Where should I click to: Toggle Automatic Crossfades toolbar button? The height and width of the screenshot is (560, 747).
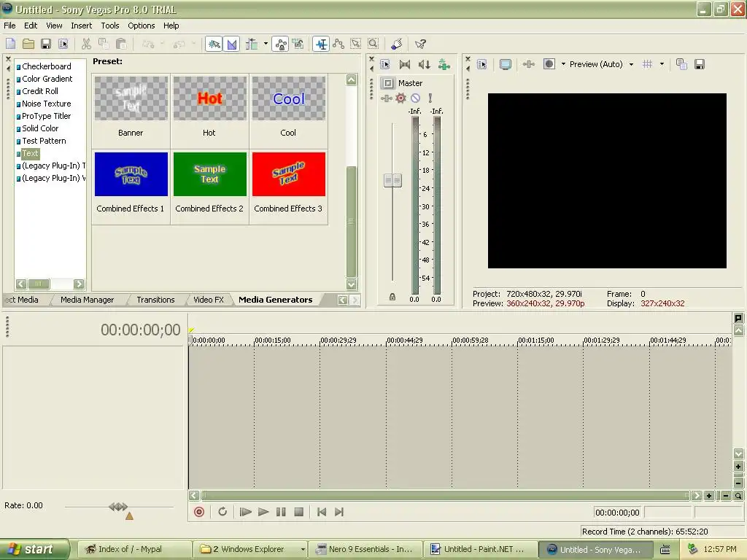pos(231,44)
